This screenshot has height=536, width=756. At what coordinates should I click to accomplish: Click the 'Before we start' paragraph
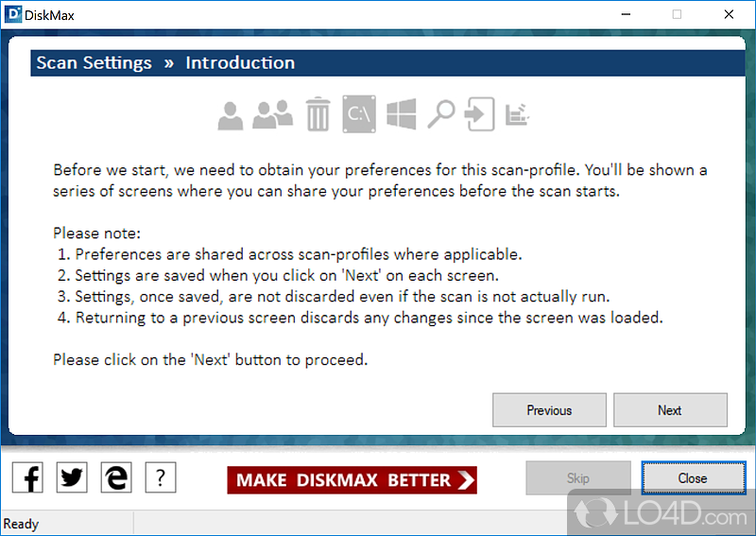tap(380, 181)
